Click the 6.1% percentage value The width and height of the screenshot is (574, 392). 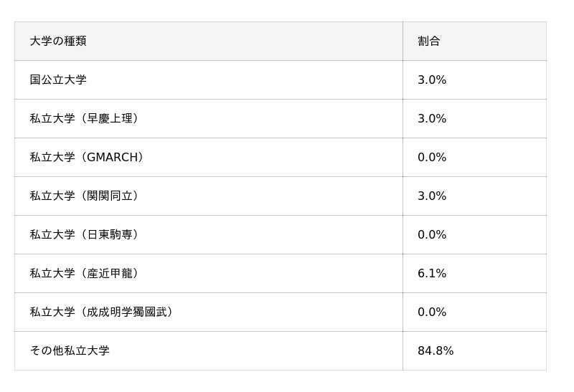(x=432, y=274)
